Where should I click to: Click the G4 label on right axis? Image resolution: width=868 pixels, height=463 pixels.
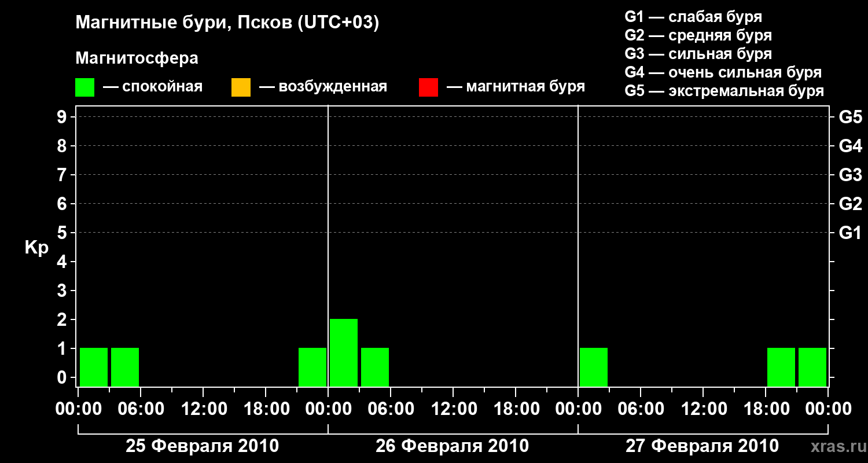(x=850, y=146)
